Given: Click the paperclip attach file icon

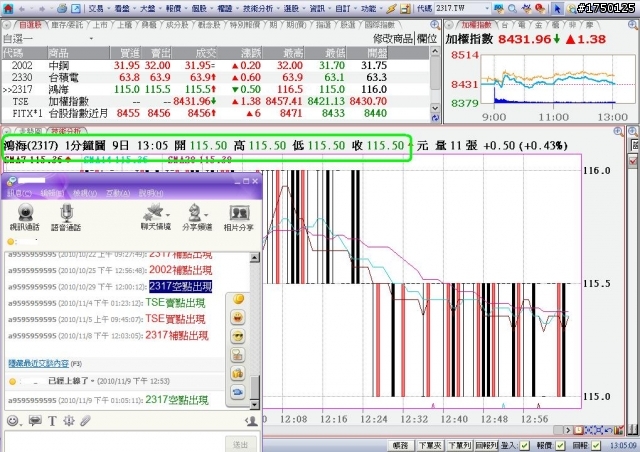Looking at the screenshot, I should pyautogui.click(x=85, y=421).
